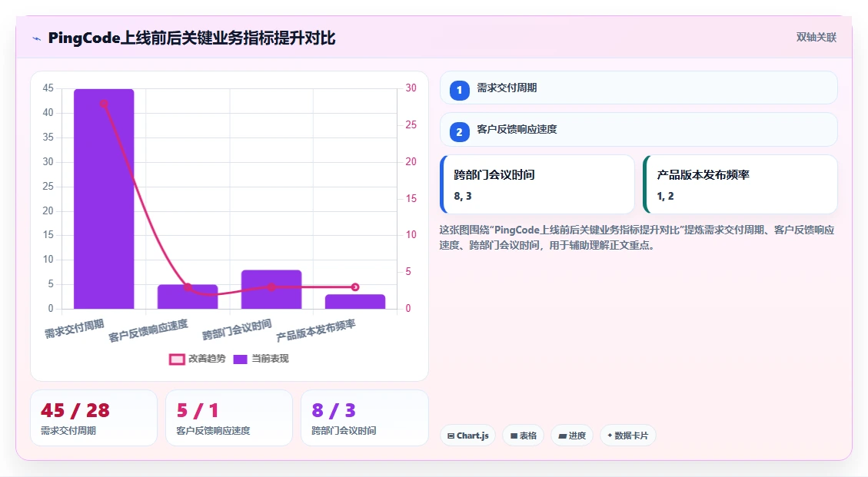Click the line point on 产品版本发布频率 bar
This screenshot has width=868, height=477.
click(355, 287)
